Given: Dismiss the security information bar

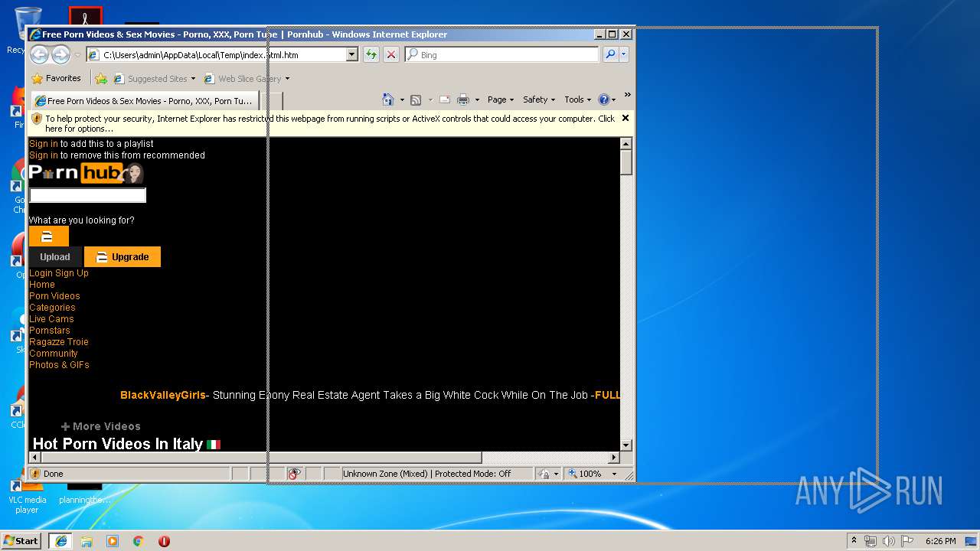Looking at the screenshot, I should tap(625, 118).
